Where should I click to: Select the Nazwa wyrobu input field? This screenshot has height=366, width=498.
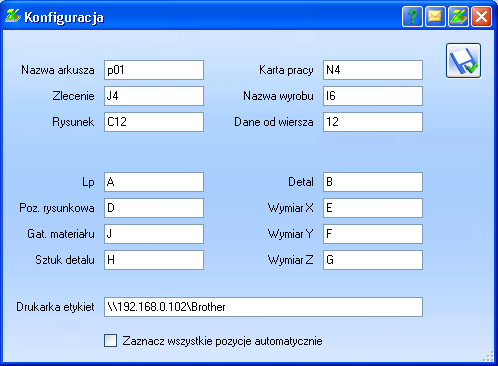pyautogui.click(x=373, y=96)
